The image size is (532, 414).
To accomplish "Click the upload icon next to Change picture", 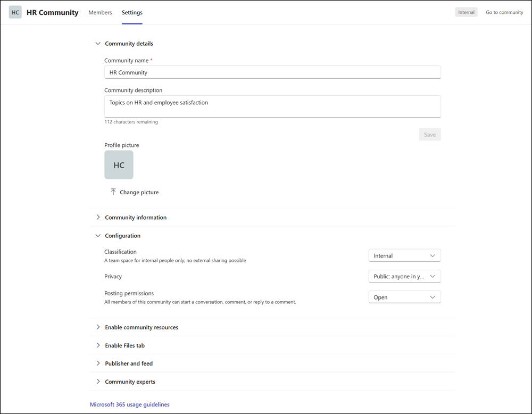I will pyautogui.click(x=113, y=192).
